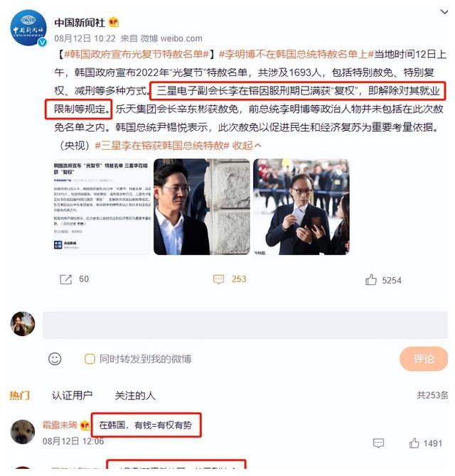Click the repost share icon

point(66,279)
